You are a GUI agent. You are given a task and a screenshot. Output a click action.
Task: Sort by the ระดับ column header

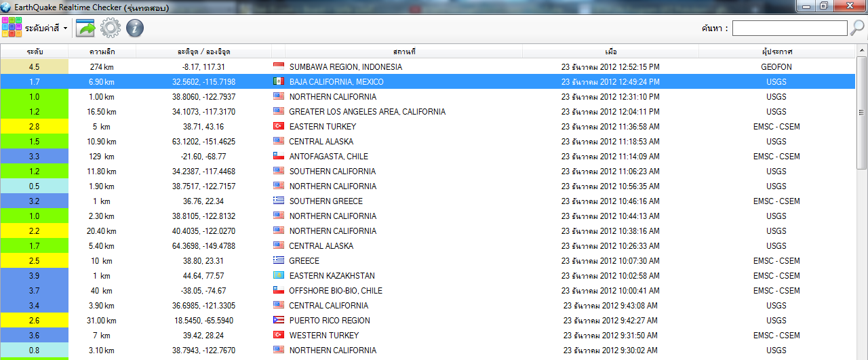pos(34,52)
